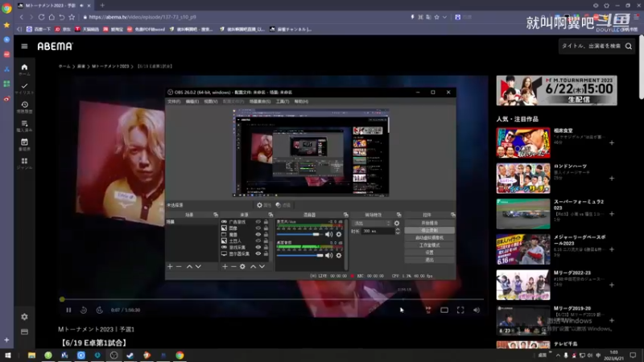Open the 视图(V) menu in OBS

click(x=211, y=101)
